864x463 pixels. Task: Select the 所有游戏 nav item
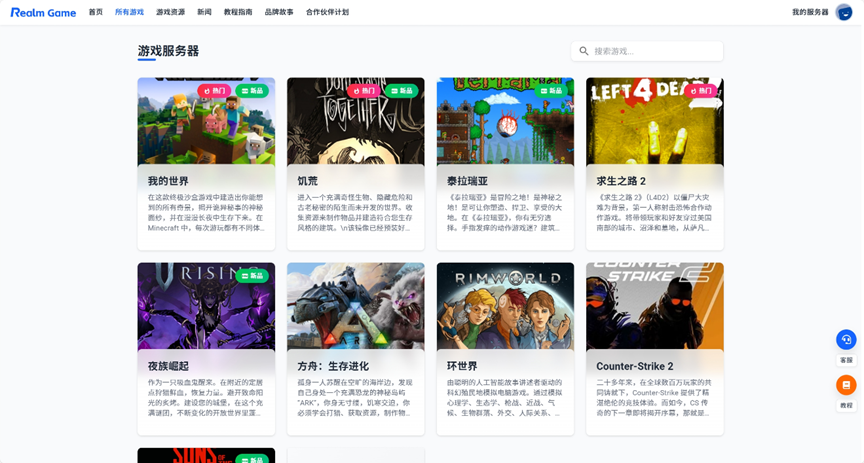point(129,12)
